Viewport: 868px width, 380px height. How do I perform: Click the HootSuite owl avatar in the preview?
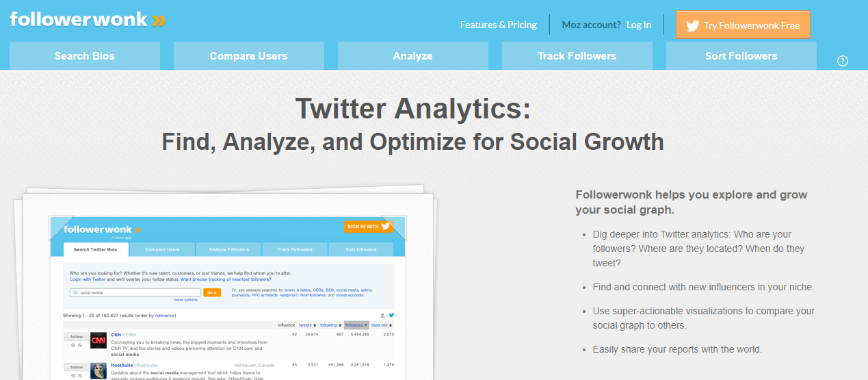pyautogui.click(x=98, y=370)
